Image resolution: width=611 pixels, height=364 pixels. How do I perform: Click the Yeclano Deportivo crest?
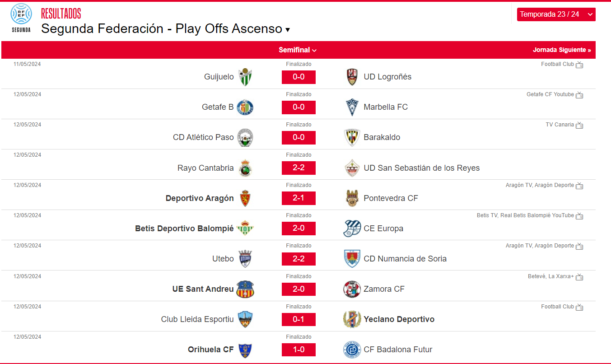pyautogui.click(x=352, y=319)
